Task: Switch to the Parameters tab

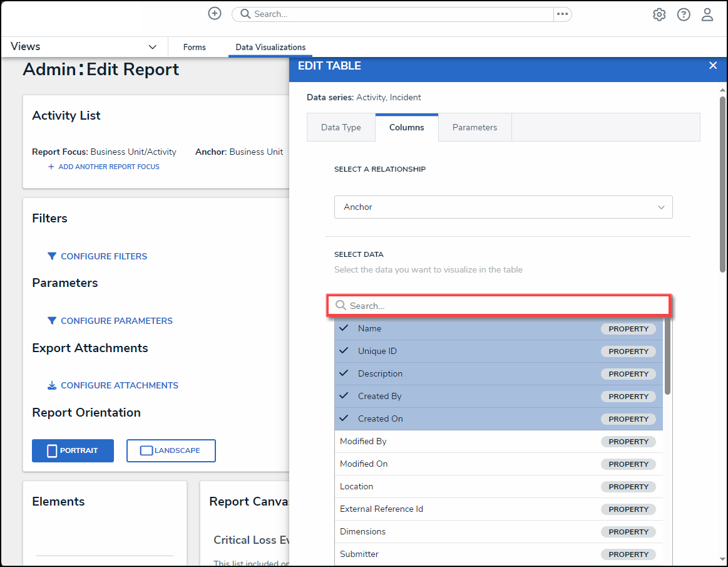Action: tap(474, 128)
